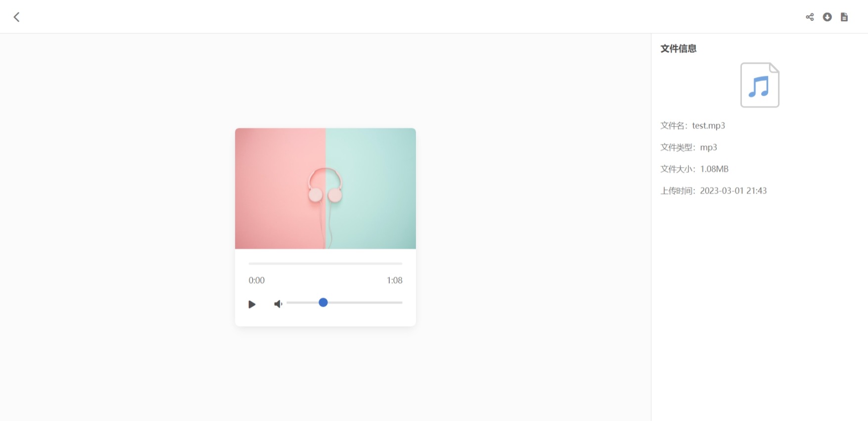Go back using the left arrow
The image size is (868, 421).
16,17
